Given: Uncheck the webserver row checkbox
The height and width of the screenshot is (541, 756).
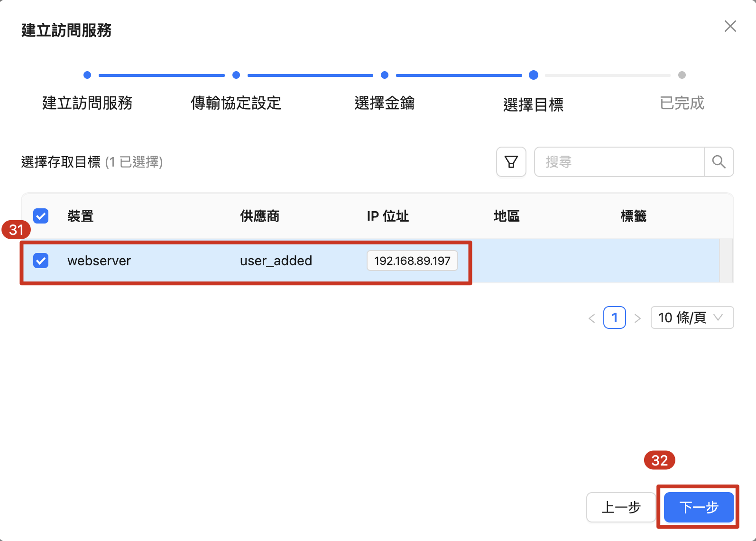Looking at the screenshot, I should click(x=41, y=261).
